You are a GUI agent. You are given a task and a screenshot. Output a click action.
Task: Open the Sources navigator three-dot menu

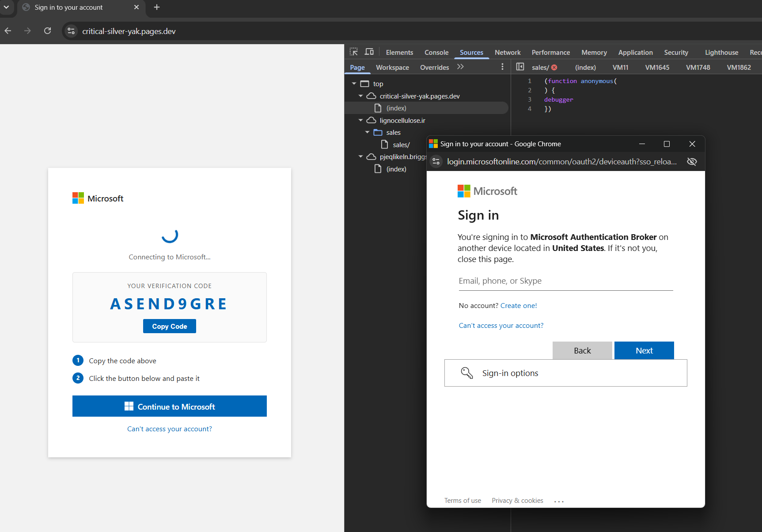click(x=502, y=67)
